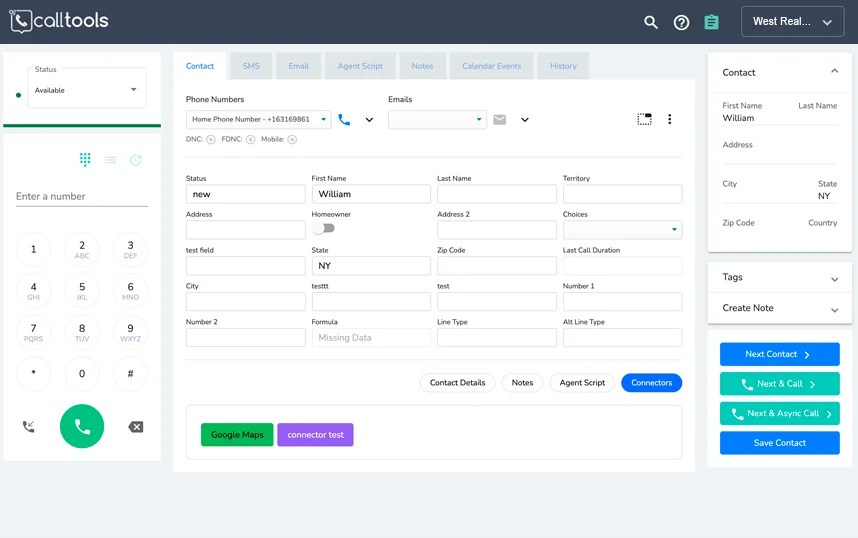The width and height of the screenshot is (858, 538).
Task: Open the help question mark icon
Action: click(x=681, y=22)
